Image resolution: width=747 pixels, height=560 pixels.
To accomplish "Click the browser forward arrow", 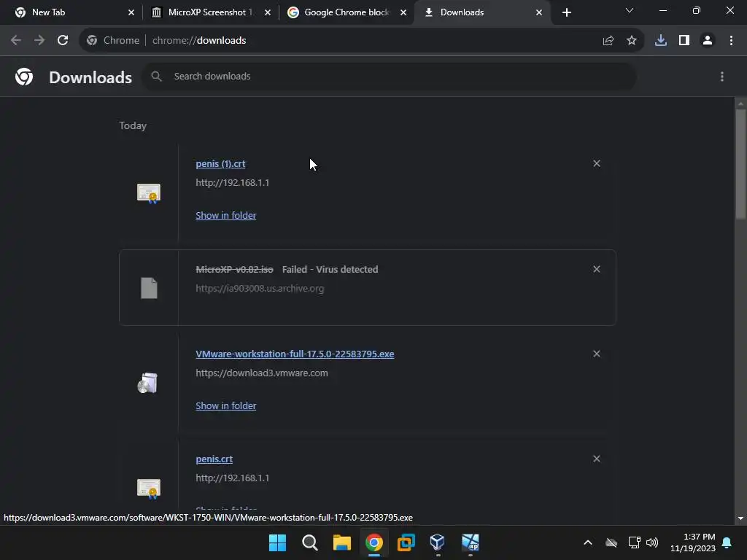I will click(x=39, y=41).
